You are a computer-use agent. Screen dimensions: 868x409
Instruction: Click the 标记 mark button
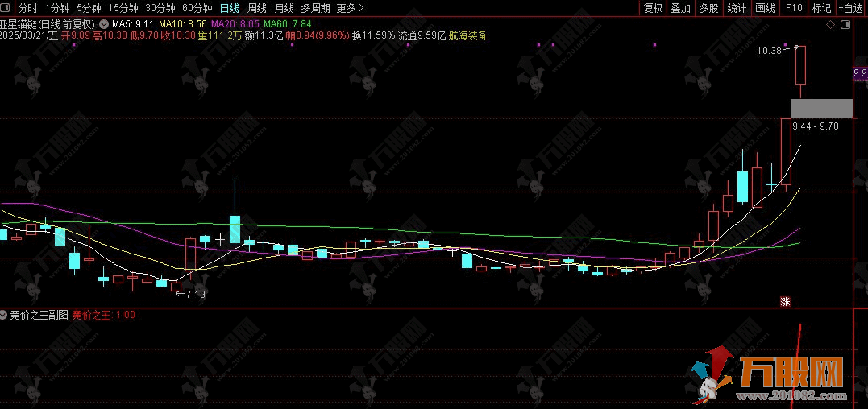click(821, 8)
